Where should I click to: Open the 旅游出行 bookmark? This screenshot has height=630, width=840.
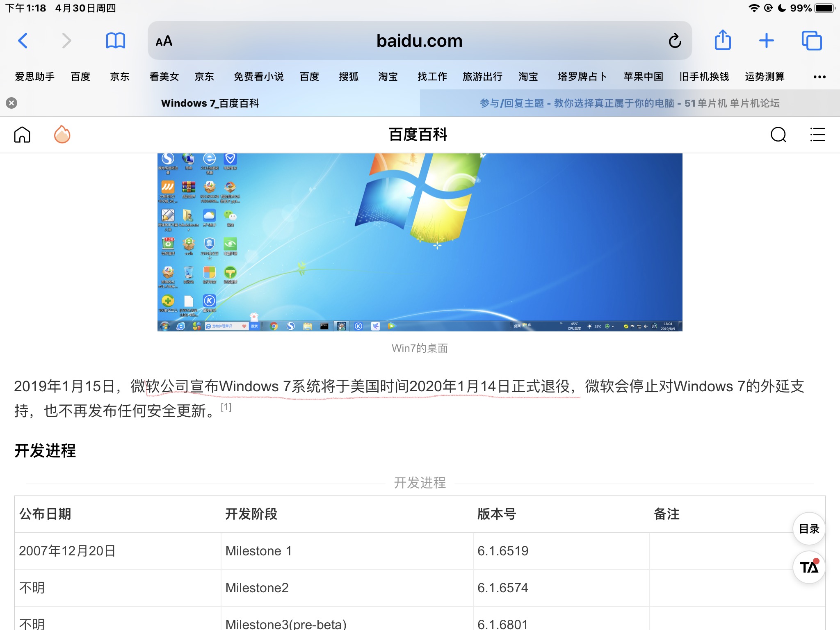pyautogui.click(x=482, y=77)
